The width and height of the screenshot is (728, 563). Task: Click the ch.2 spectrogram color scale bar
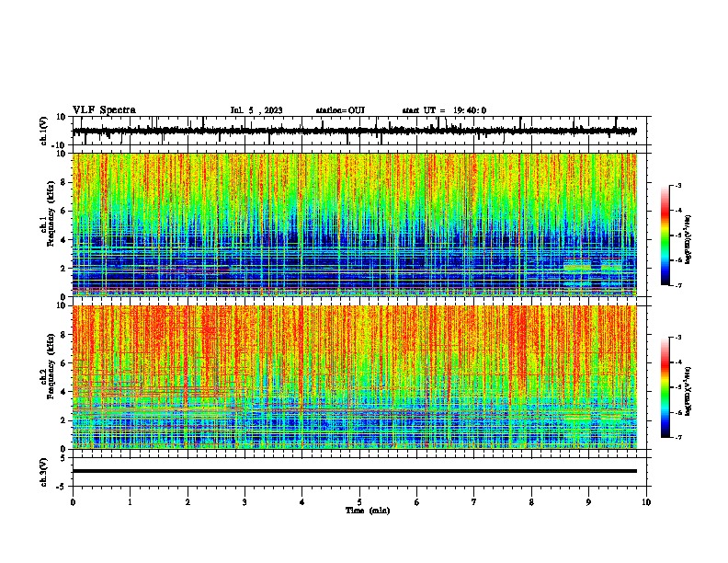pos(665,387)
